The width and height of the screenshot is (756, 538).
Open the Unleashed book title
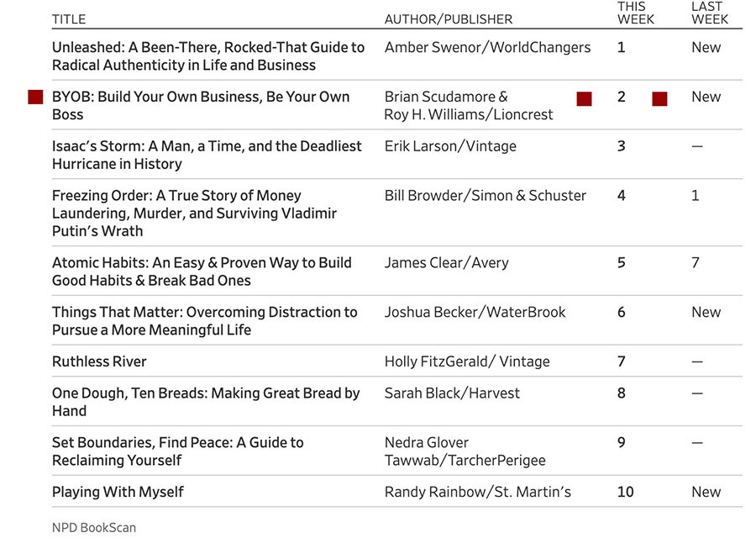pos(207,56)
